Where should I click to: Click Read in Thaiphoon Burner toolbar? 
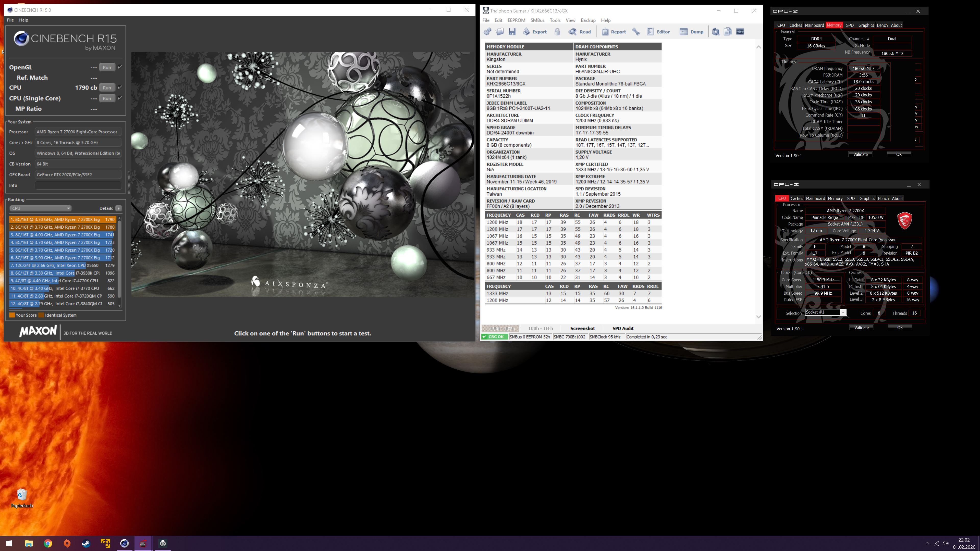(580, 32)
